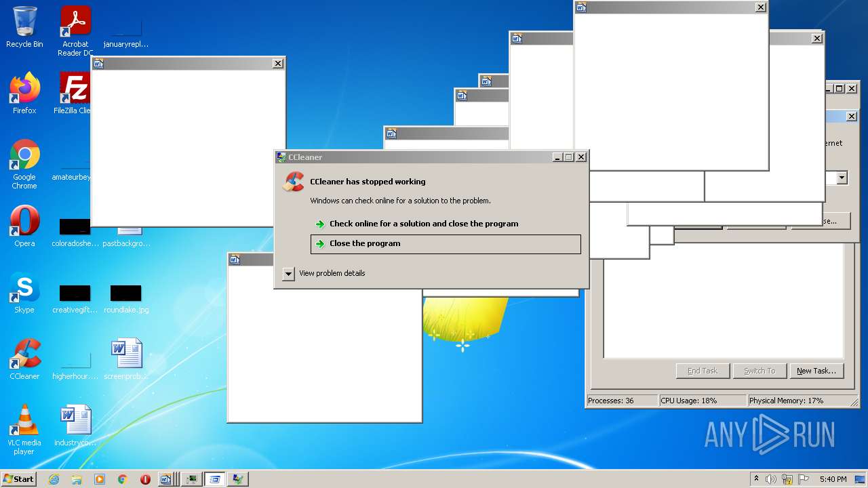This screenshot has width=868, height=488.
Task: Open Skype desktop shortcut
Action: (x=24, y=293)
